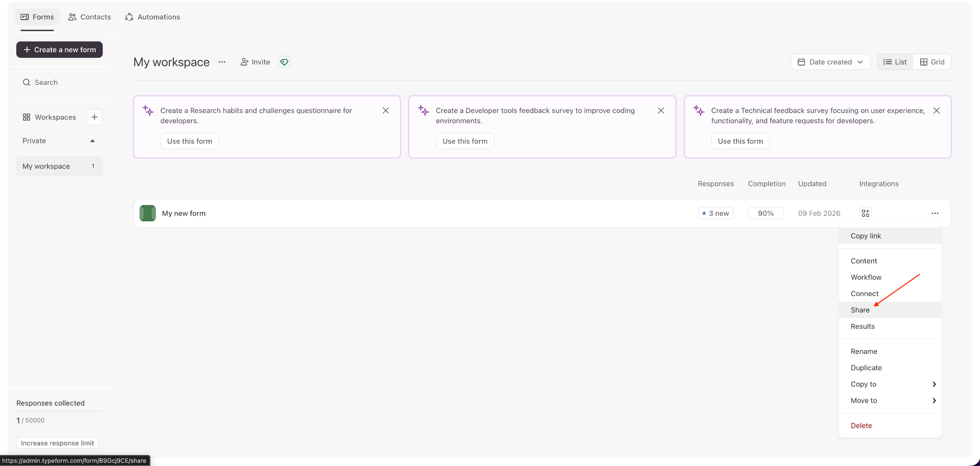Click the three-dot menu on My new form row
This screenshot has width=980, height=466.
coord(935,213)
